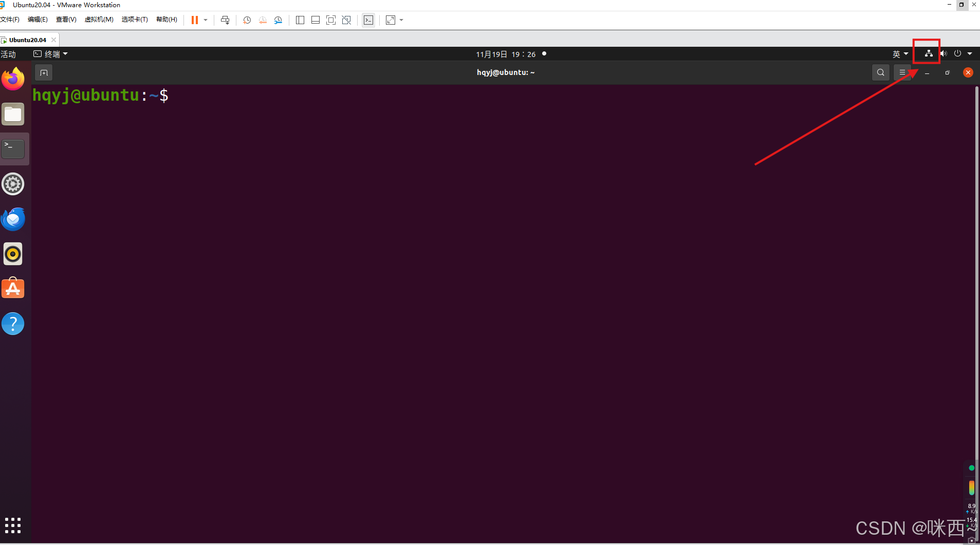Open Rhythmbox music player
This screenshot has width=980, height=545.
tap(13, 254)
